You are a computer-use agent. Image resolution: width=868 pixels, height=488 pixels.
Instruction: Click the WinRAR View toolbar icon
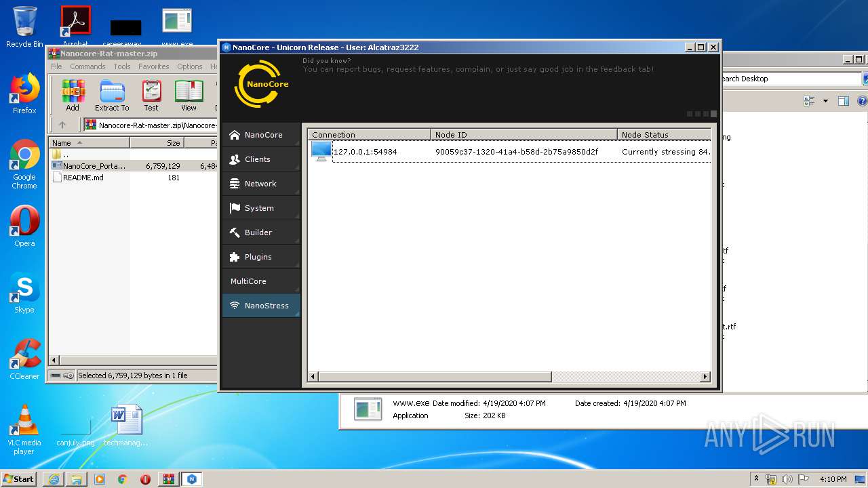(x=189, y=96)
